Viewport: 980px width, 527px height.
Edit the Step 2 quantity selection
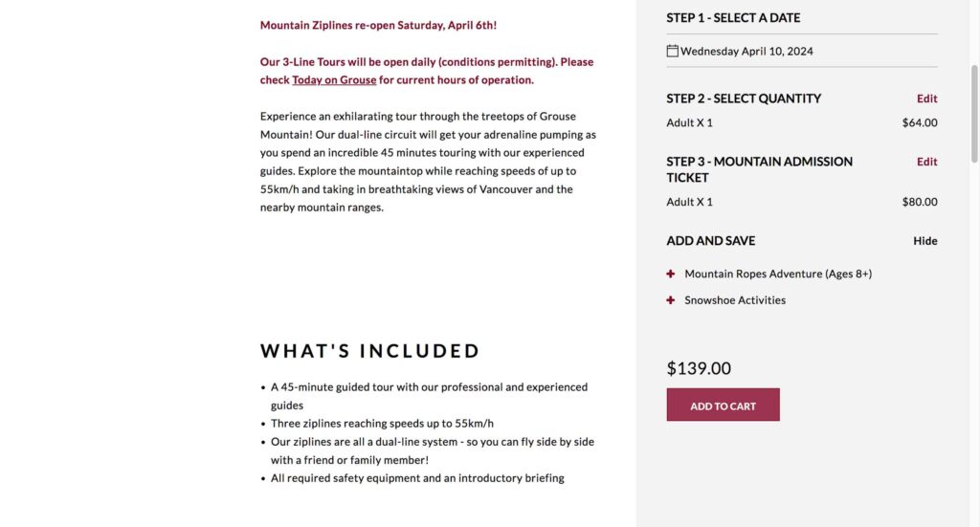pos(926,99)
